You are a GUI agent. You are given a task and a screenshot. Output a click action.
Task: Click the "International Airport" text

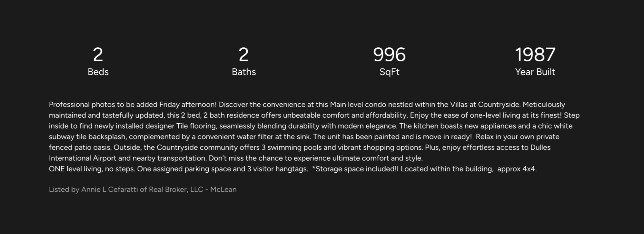point(82,158)
